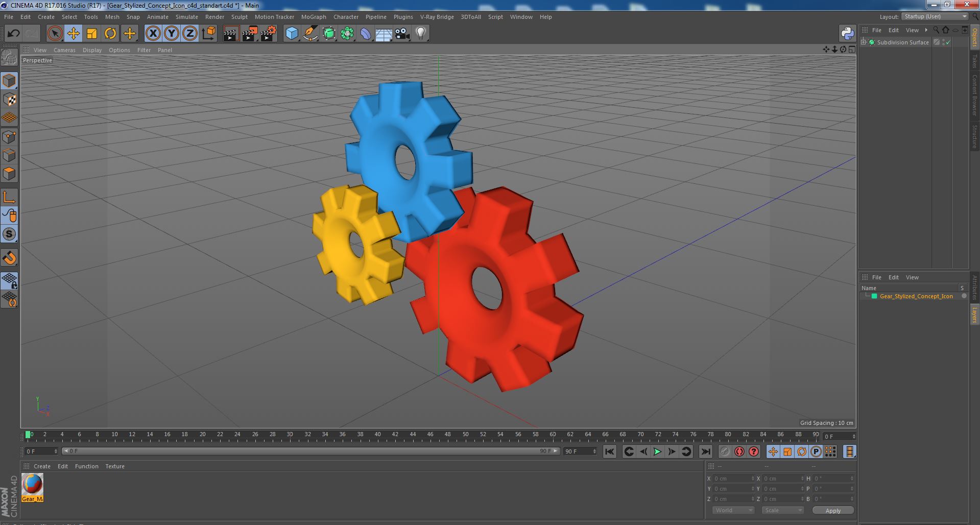Open the vertical Attributes tab

(975, 288)
